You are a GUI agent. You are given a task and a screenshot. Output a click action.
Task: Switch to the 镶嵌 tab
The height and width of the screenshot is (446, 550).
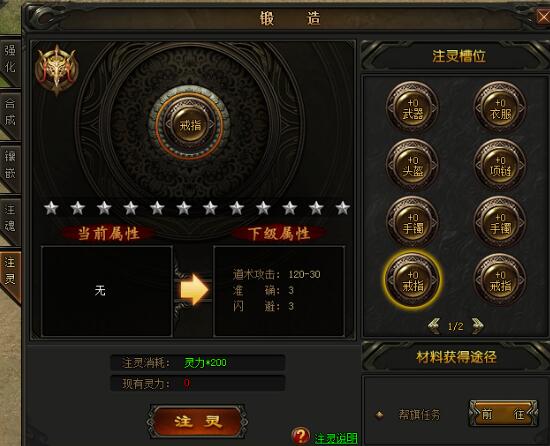click(x=10, y=165)
